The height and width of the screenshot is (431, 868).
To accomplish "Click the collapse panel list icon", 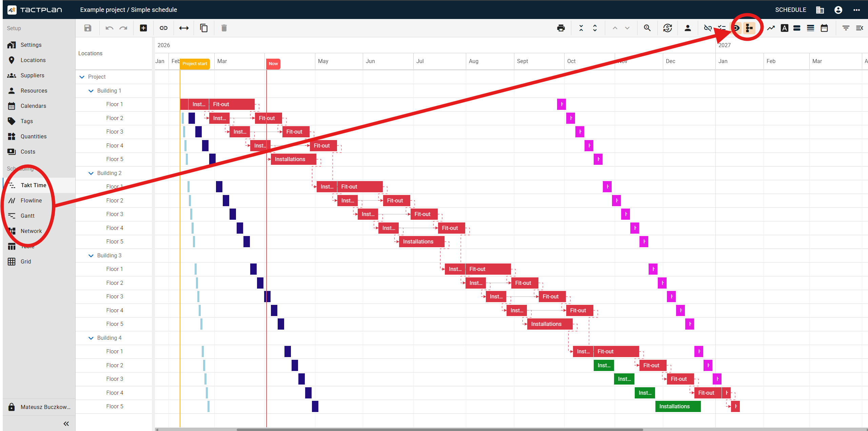I will (x=859, y=28).
